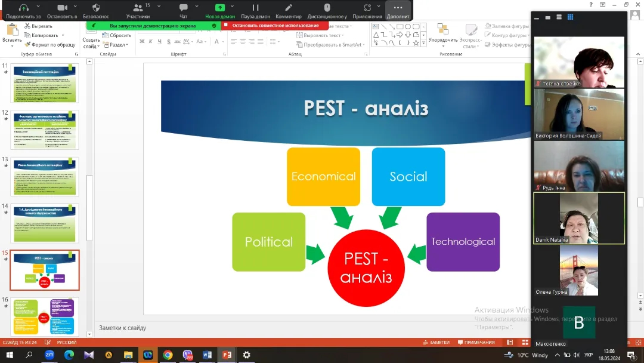The width and height of the screenshot is (644, 363).
Task: Open the Zoom chat panel
Action: pyautogui.click(x=184, y=11)
